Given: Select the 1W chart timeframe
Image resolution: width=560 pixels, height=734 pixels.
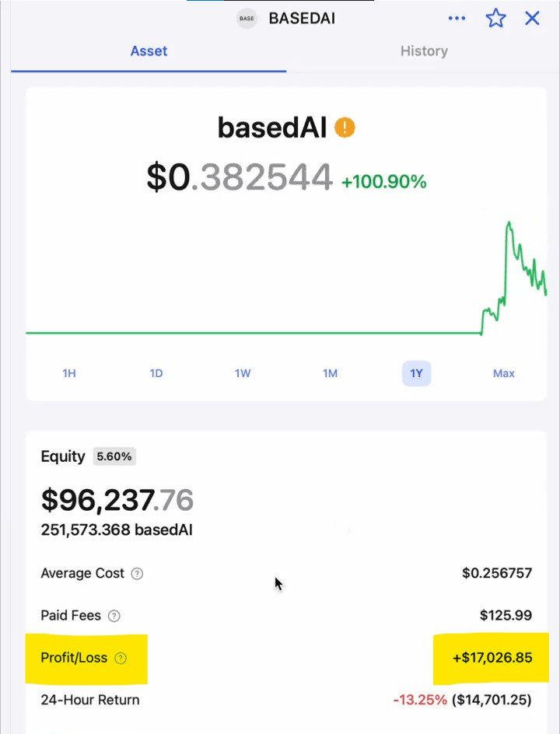Looking at the screenshot, I should (x=243, y=373).
